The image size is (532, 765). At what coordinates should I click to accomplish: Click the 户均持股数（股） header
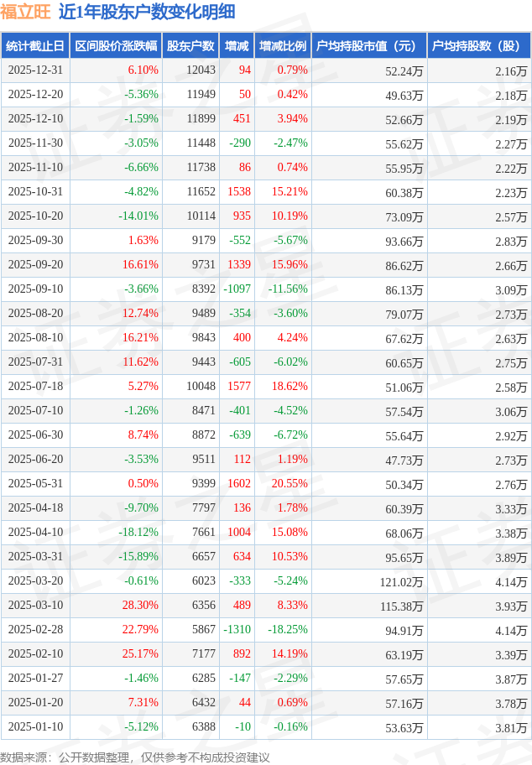478,46
